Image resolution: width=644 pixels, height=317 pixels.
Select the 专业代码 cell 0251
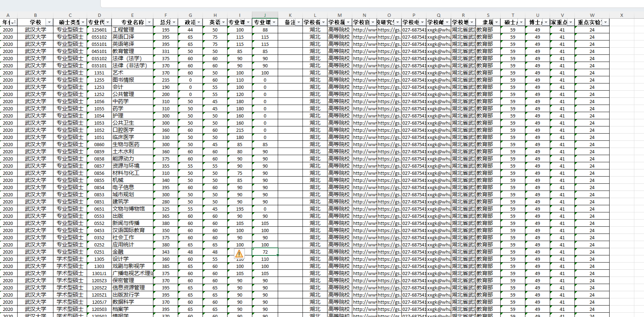(99, 252)
